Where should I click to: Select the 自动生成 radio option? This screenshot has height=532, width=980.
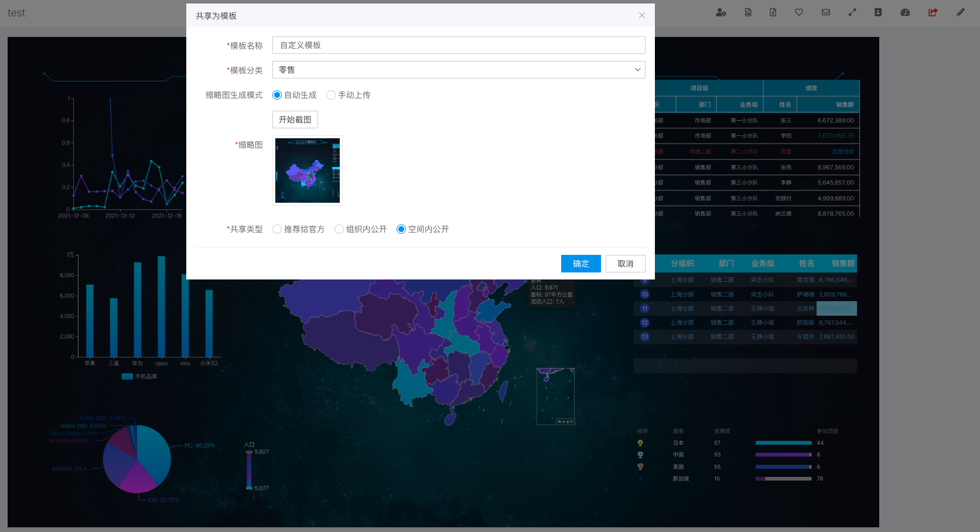tap(295, 95)
